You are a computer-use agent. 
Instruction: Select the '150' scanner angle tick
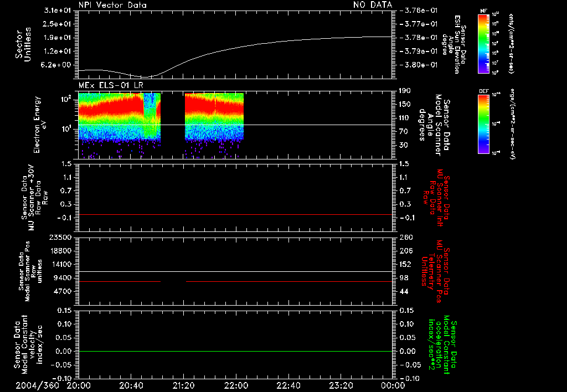405,104
